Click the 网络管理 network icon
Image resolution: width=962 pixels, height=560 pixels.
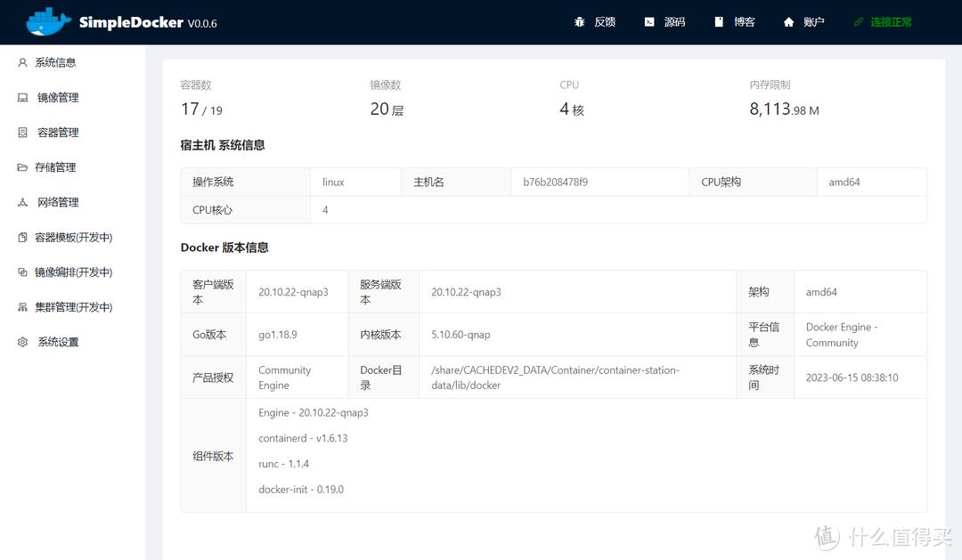click(22, 202)
